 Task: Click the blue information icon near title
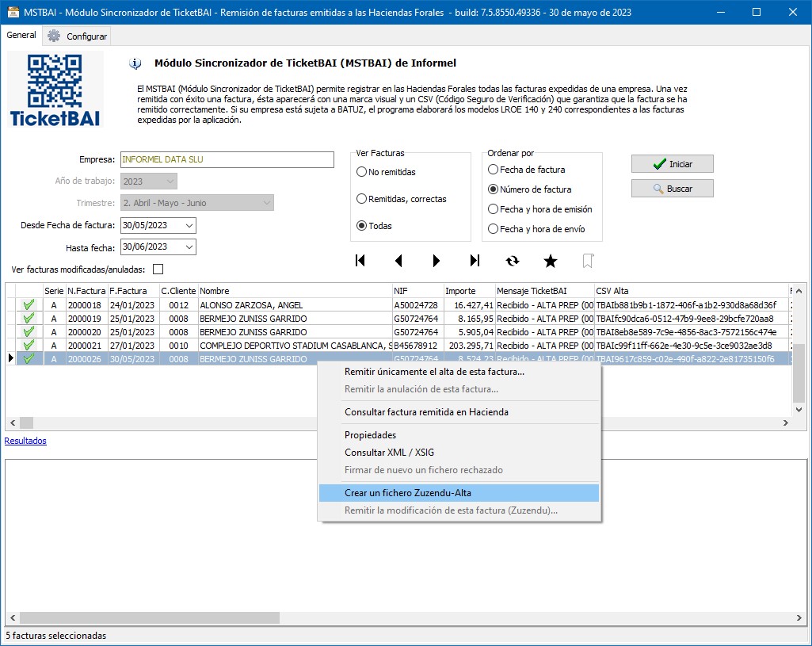point(135,63)
